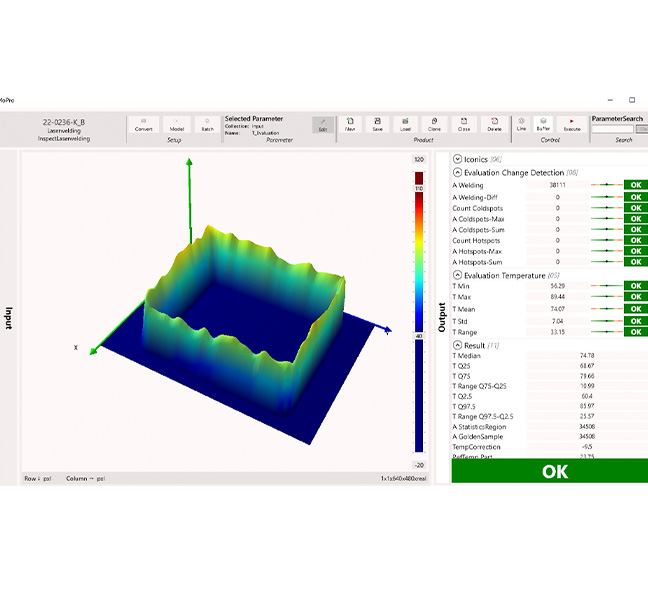Collapse the Evaluation Temperature section
This screenshot has width=648, height=600.
click(457, 275)
